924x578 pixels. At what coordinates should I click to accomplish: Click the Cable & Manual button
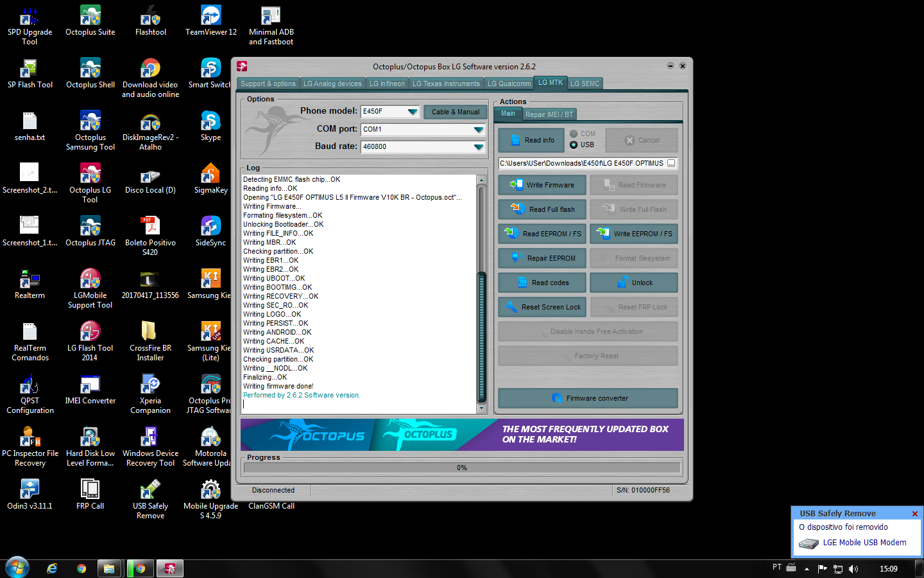pyautogui.click(x=456, y=112)
